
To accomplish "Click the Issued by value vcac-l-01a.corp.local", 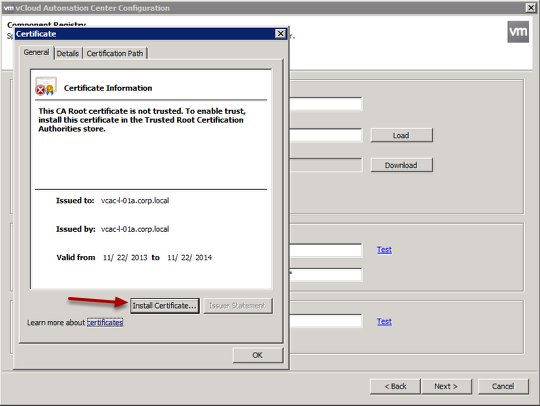I will coord(135,229).
